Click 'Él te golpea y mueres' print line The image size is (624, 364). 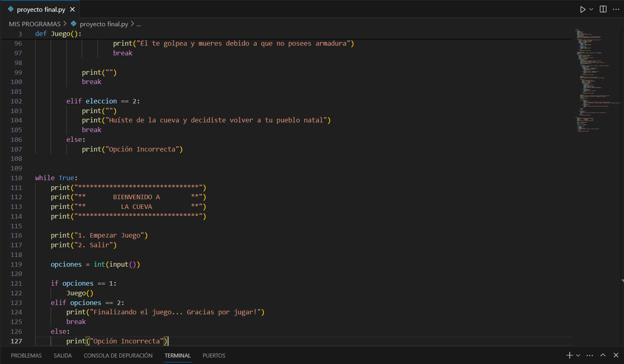pos(233,43)
